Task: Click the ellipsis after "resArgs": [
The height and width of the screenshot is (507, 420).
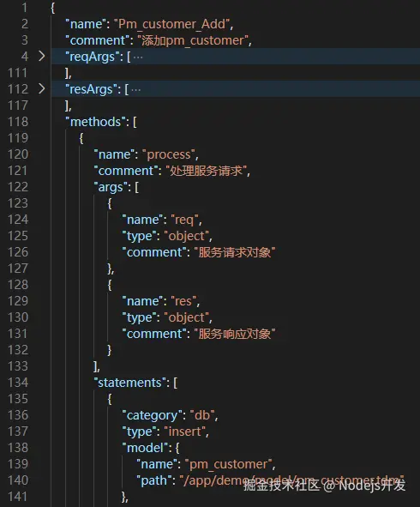Action: (136, 90)
